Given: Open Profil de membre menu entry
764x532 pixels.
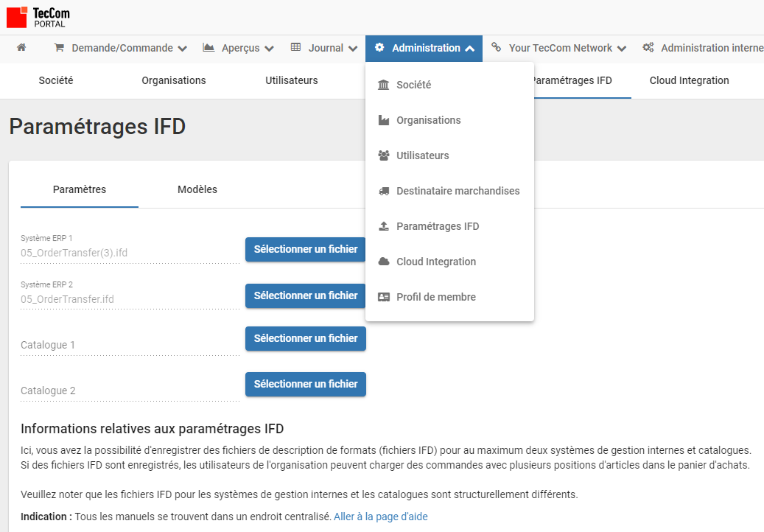Looking at the screenshot, I should click(x=449, y=297).
